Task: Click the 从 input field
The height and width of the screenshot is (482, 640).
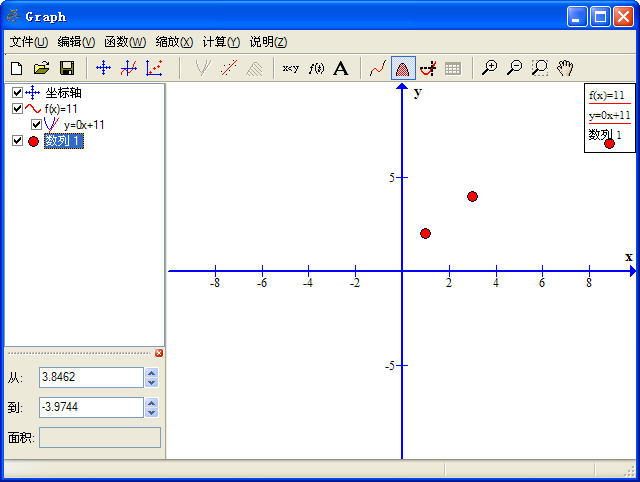Action: click(x=90, y=377)
